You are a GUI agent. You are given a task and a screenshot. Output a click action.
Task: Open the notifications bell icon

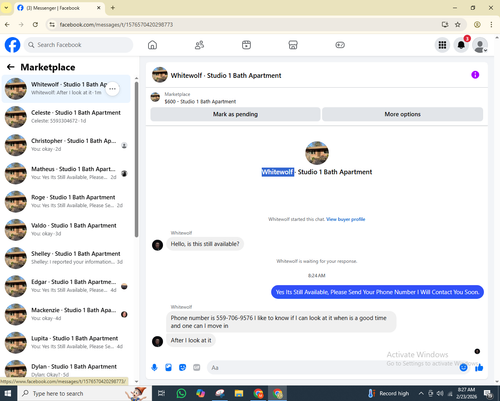[x=461, y=45]
